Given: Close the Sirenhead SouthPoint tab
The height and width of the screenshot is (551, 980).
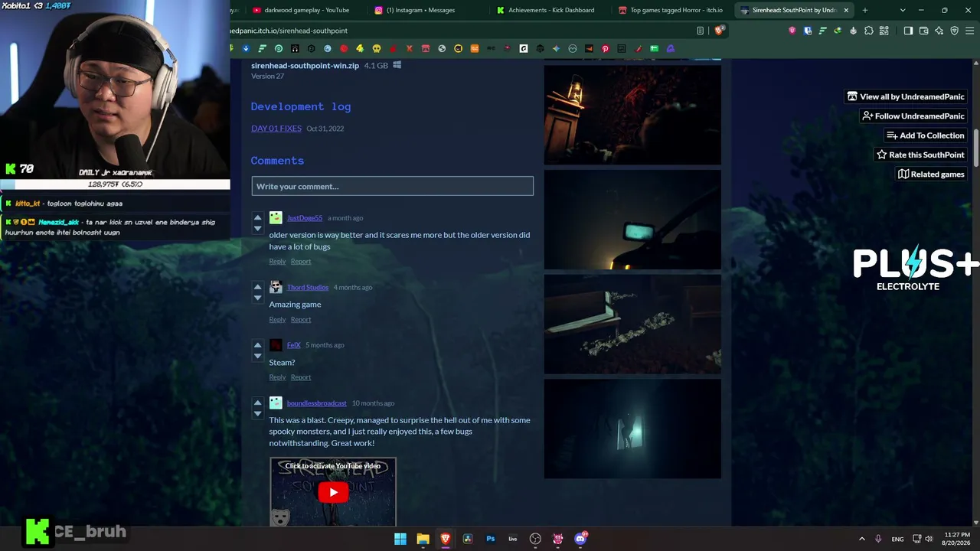Looking at the screenshot, I should point(846,10).
